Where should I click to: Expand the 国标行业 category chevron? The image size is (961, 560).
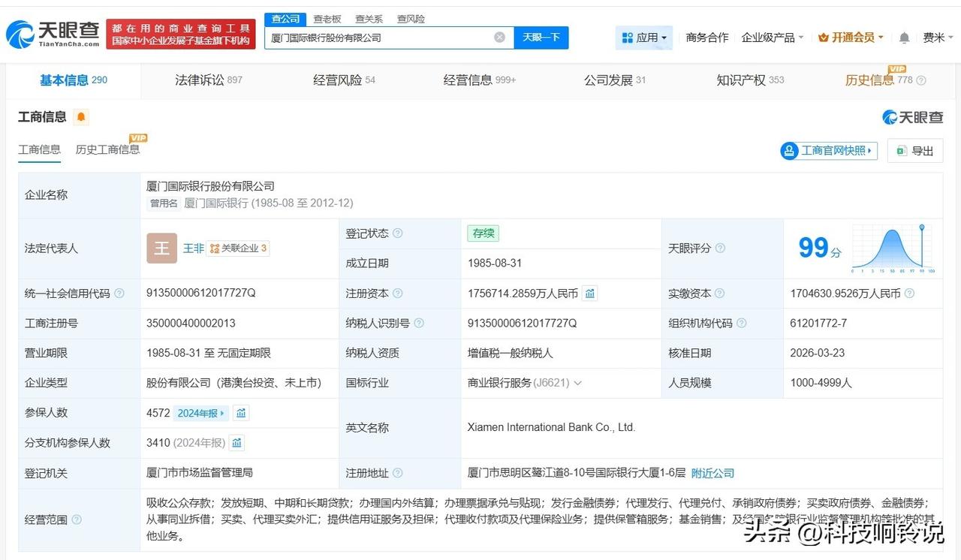[577, 384]
